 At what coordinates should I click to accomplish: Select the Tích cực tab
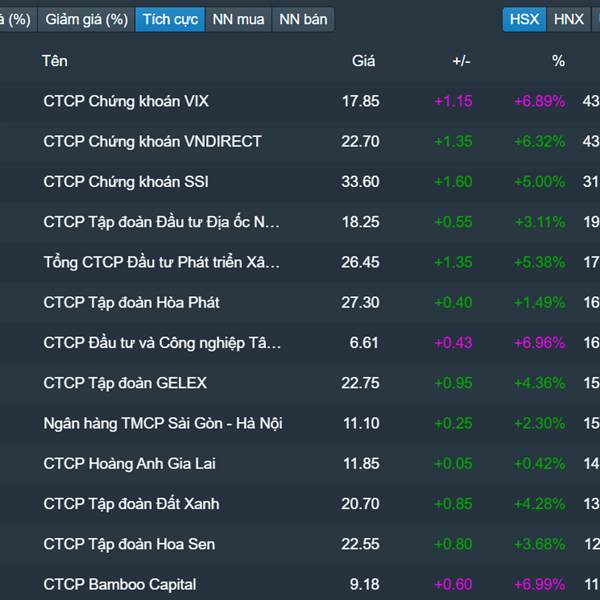(170, 19)
